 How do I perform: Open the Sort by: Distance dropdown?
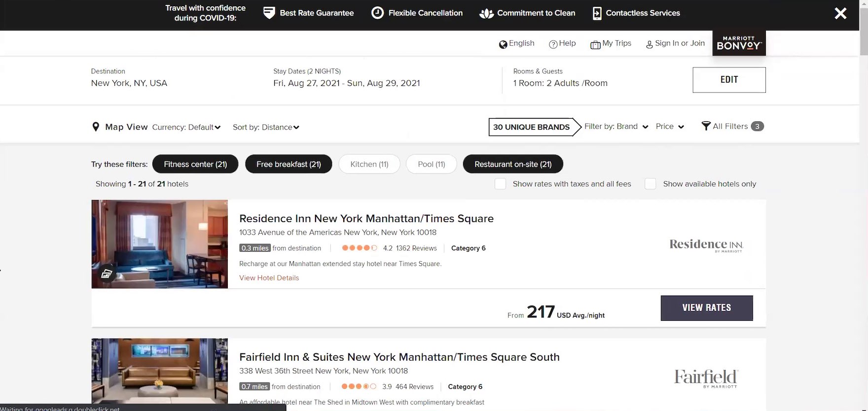(x=266, y=127)
